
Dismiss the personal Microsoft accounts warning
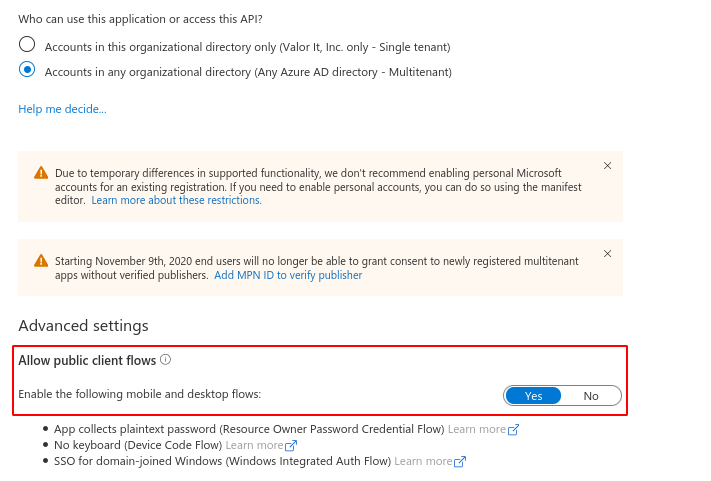(x=608, y=166)
